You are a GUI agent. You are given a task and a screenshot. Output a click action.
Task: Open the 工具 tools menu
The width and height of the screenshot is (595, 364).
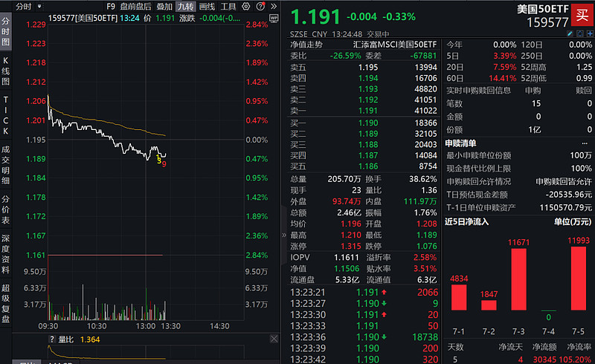tap(228, 7)
